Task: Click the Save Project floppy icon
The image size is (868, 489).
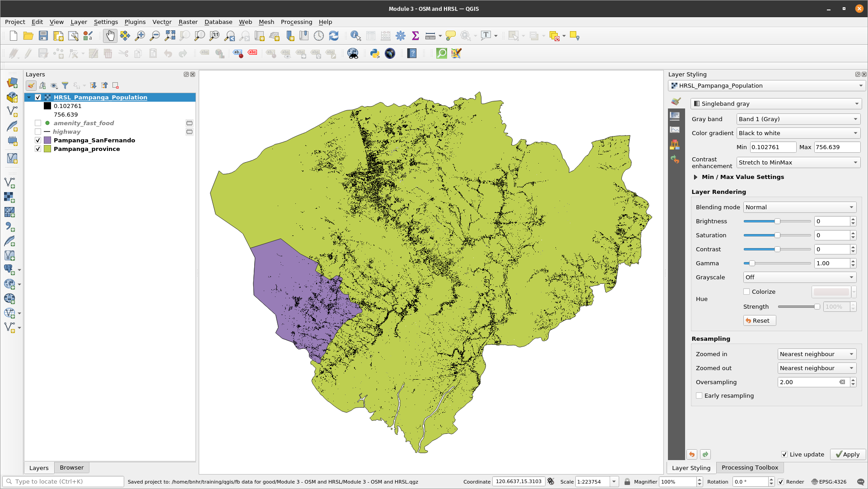Action: 43,36
